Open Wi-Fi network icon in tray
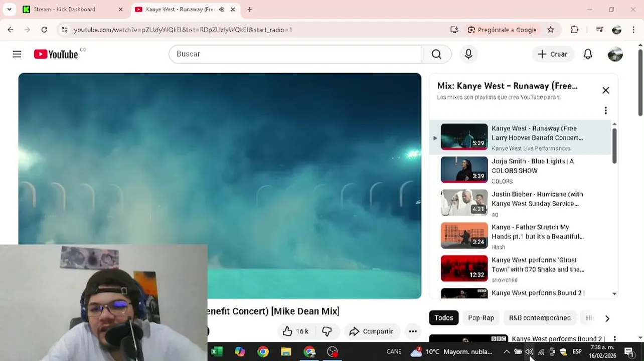644x361 pixels. 541,351
